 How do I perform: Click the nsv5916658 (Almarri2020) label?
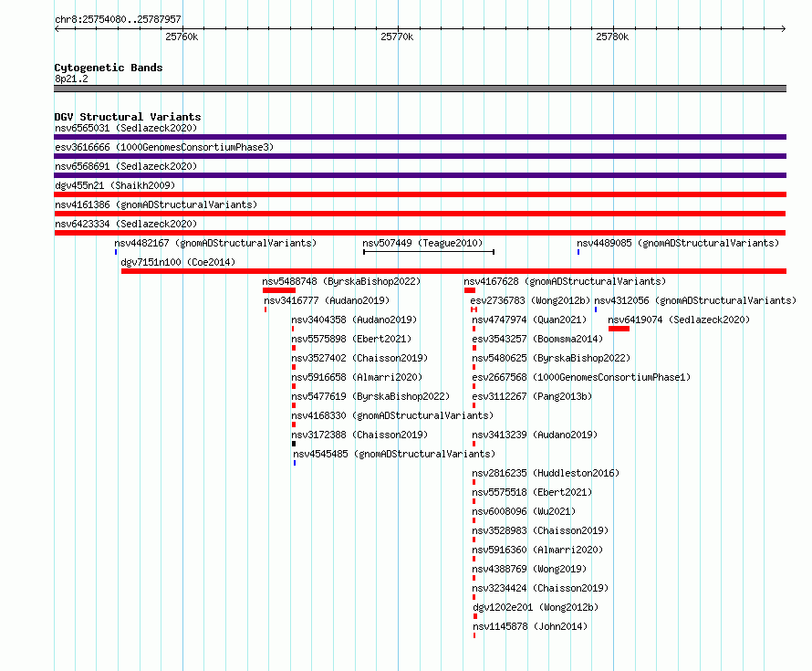(x=357, y=377)
